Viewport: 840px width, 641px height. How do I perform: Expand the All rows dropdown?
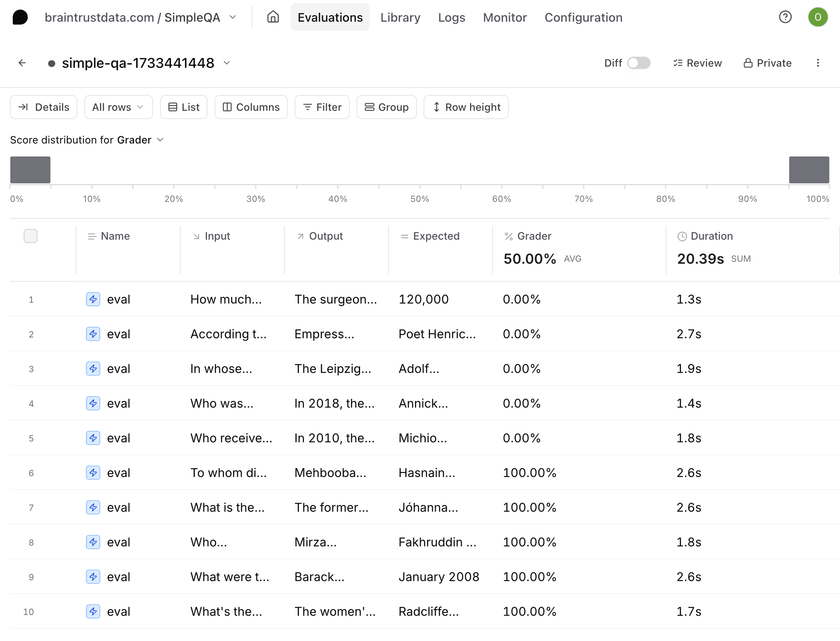[118, 107]
